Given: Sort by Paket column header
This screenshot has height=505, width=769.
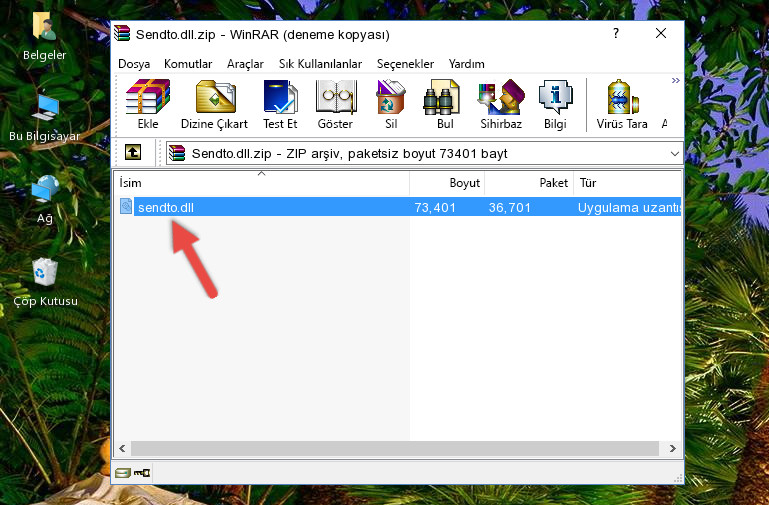Looking at the screenshot, I should (x=529, y=182).
